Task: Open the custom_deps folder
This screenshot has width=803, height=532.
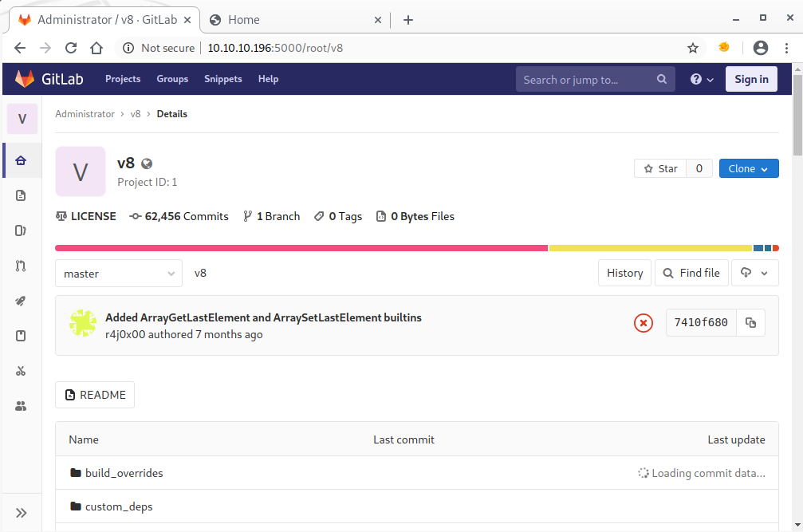Action: click(x=119, y=506)
